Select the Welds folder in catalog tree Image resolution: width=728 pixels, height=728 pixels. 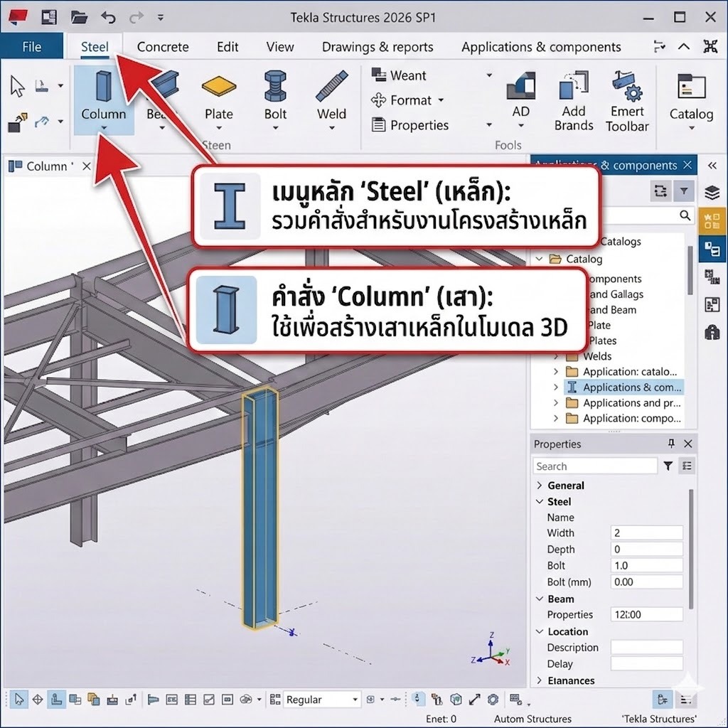point(597,356)
